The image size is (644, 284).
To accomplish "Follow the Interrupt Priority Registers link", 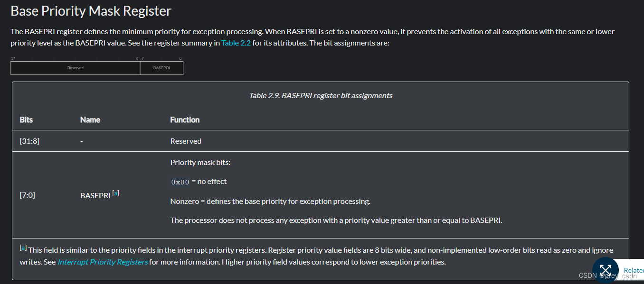I will click(103, 262).
